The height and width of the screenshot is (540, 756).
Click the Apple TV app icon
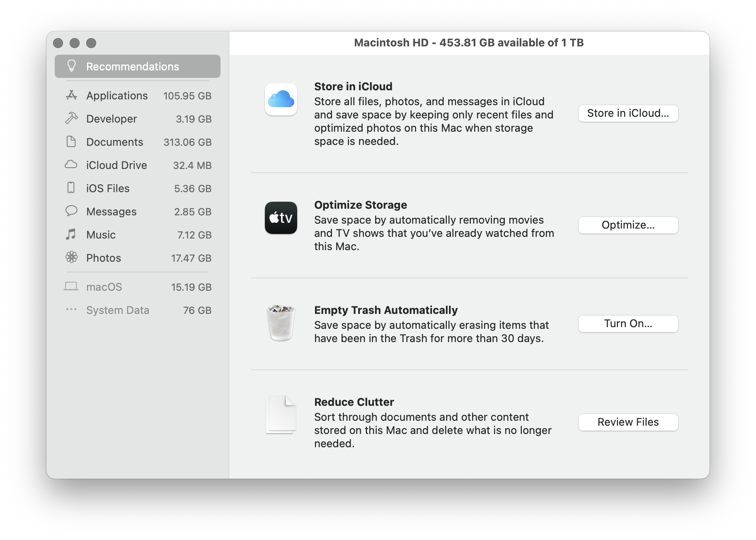point(281,218)
